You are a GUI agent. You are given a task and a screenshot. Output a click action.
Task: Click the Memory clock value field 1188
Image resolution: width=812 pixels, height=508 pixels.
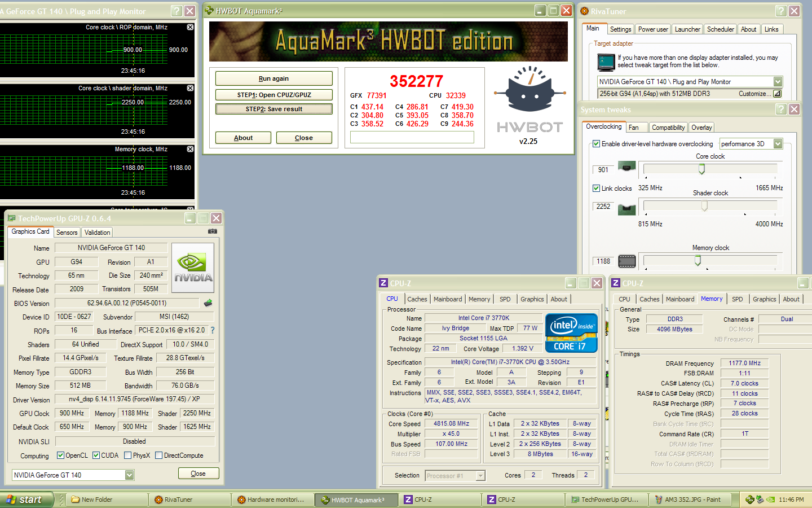603,261
